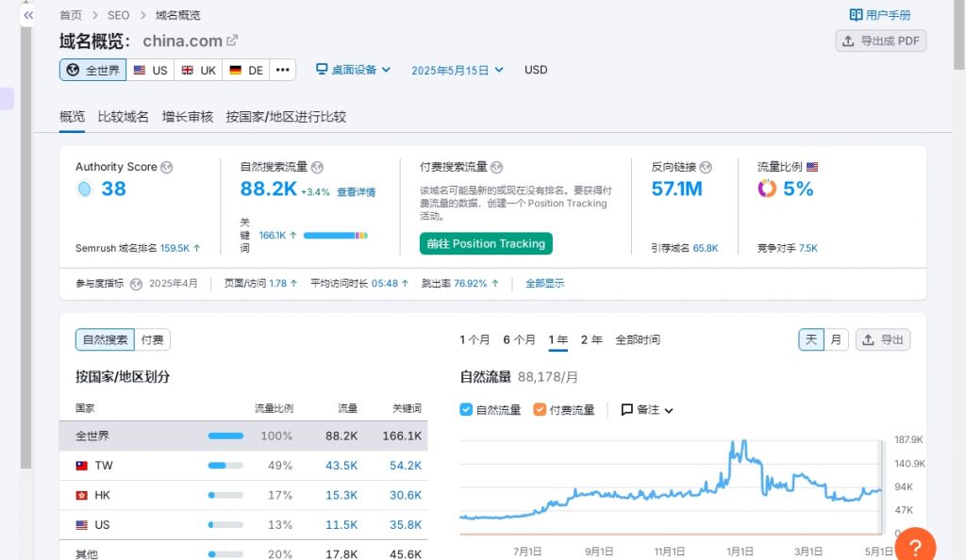Click TW traffic value 43.5K

[341, 466]
